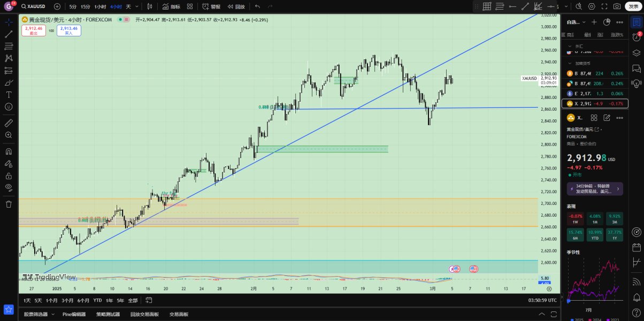Viewport: 644px width, 321px height.
Task: Click the 发表 publish button
Action: click(633, 6)
